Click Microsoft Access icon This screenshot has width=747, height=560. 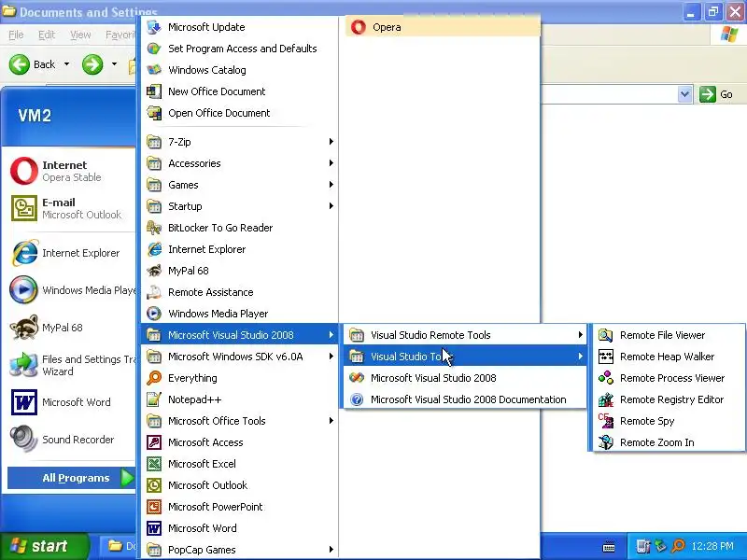point(154,442)
